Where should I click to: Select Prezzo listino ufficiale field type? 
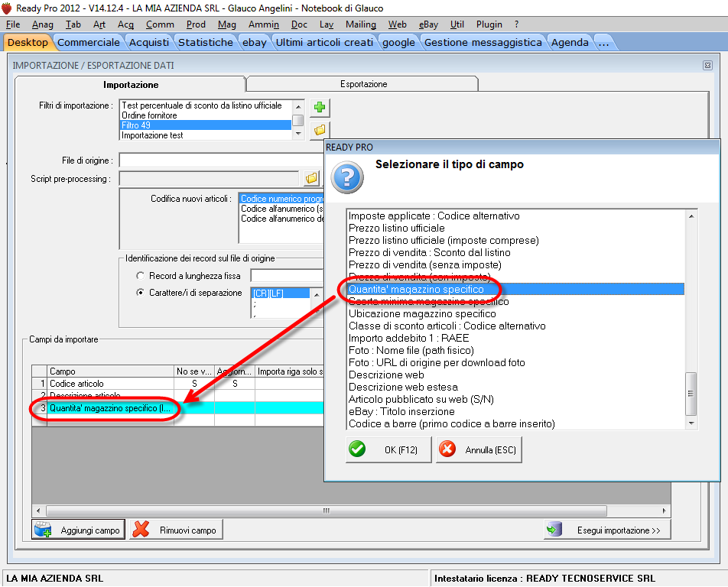point(515,228)
